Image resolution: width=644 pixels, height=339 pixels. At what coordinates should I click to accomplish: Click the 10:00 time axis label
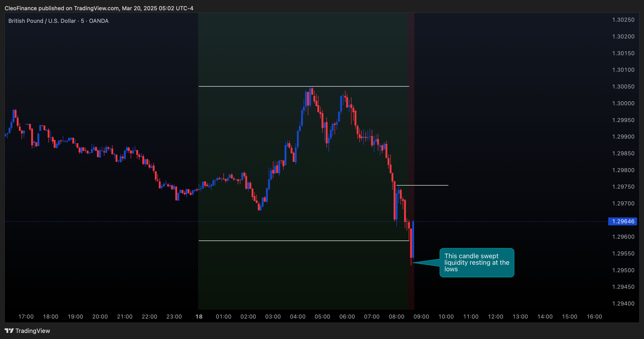pyautogui.click(x=446, y=317)
